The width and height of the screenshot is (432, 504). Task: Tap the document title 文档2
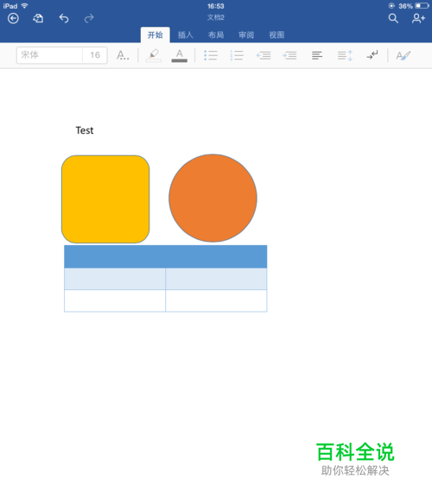point(215,17)
